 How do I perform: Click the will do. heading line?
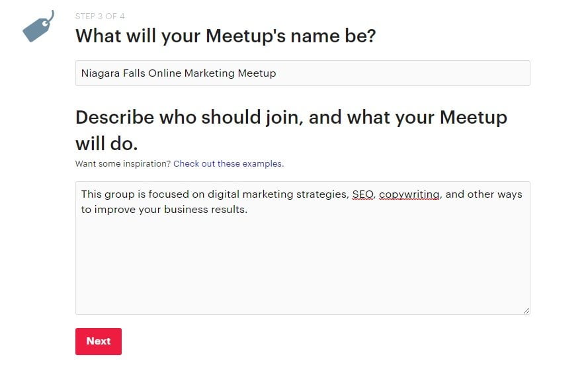click(x=106, y=144)
